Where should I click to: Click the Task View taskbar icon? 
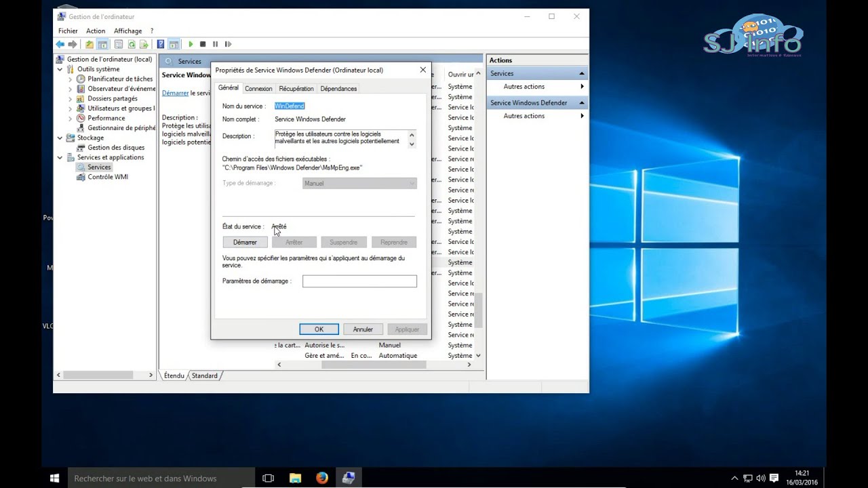tap(268, 478)
